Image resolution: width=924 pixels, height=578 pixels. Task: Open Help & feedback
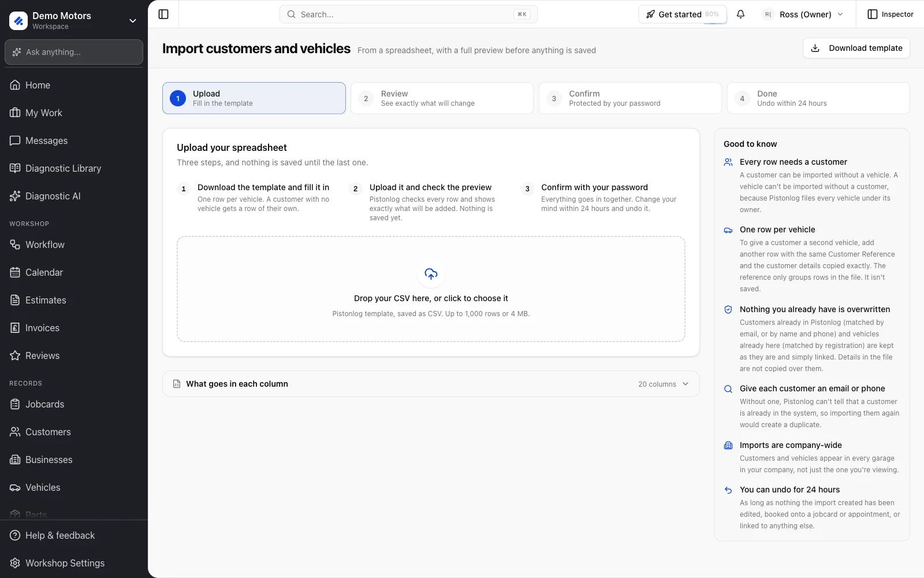[74, 535]
